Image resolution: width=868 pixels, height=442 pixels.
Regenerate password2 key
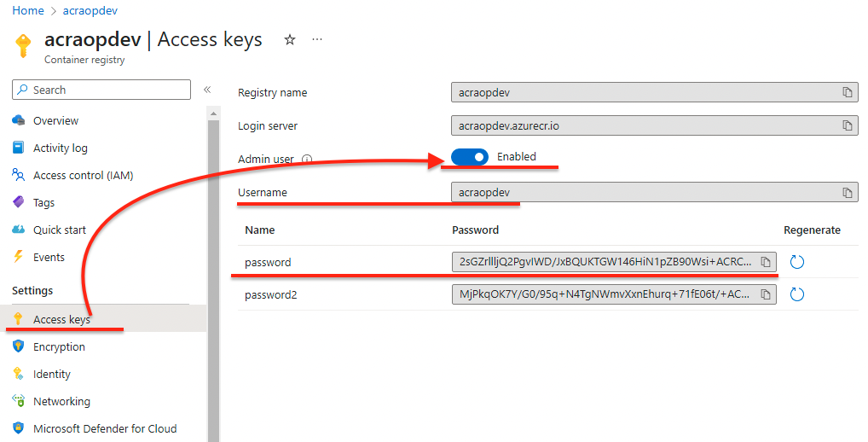pyautogui.click(x=796, y=294)
